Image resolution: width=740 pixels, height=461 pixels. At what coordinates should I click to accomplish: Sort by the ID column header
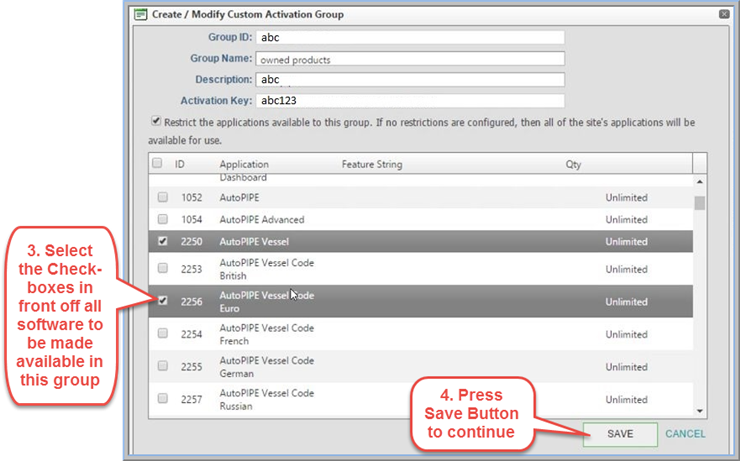[x=180, y=164]
